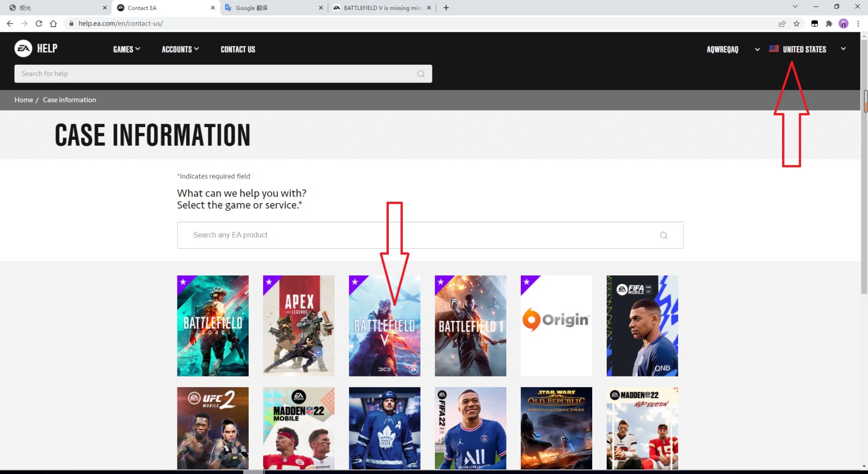Share this page via the share icon
The image size is (868, 474).
[782, 24]
